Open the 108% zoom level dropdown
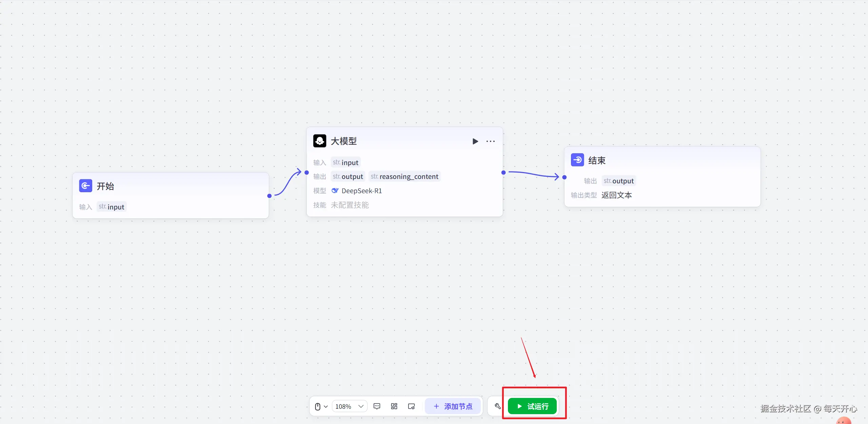 349,406
